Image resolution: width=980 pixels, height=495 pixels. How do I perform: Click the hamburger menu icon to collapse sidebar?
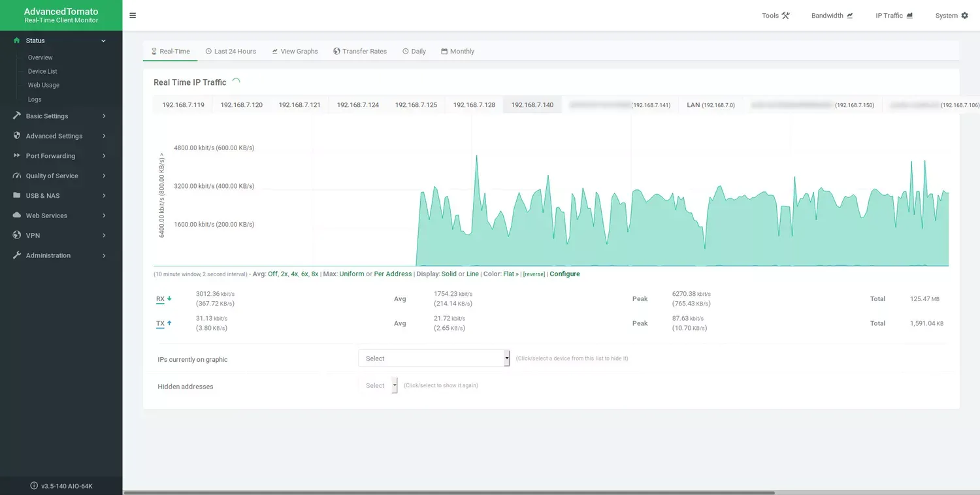[x=133, y=16]
